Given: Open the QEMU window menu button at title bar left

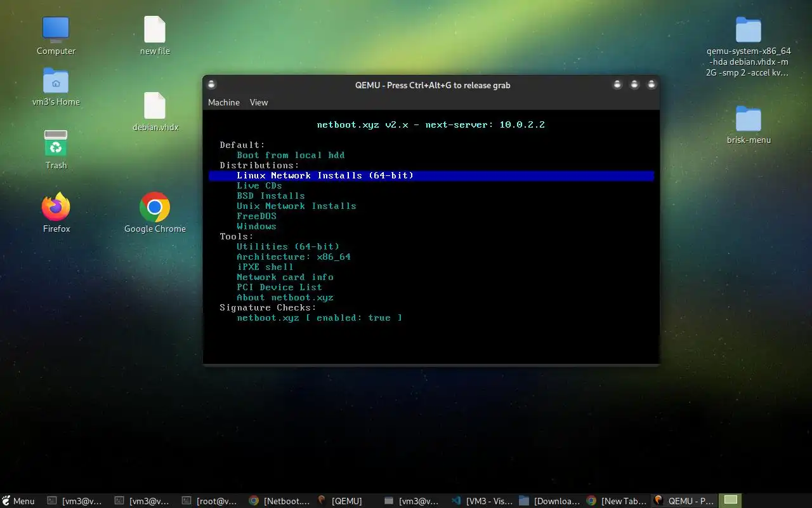Looking at the screenshot, I should [212, 84].
